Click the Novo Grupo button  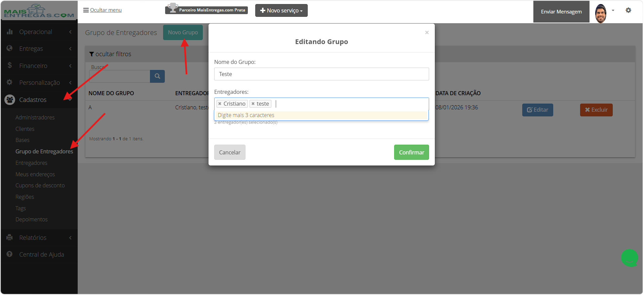click(x=183, y=32)
